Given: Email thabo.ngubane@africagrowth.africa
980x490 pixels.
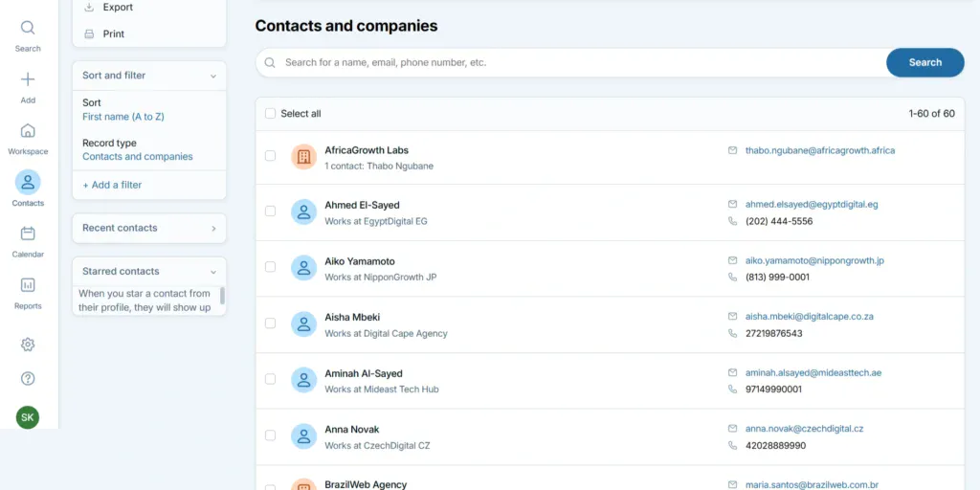Looking at the screenshot, I should (820, 150).
